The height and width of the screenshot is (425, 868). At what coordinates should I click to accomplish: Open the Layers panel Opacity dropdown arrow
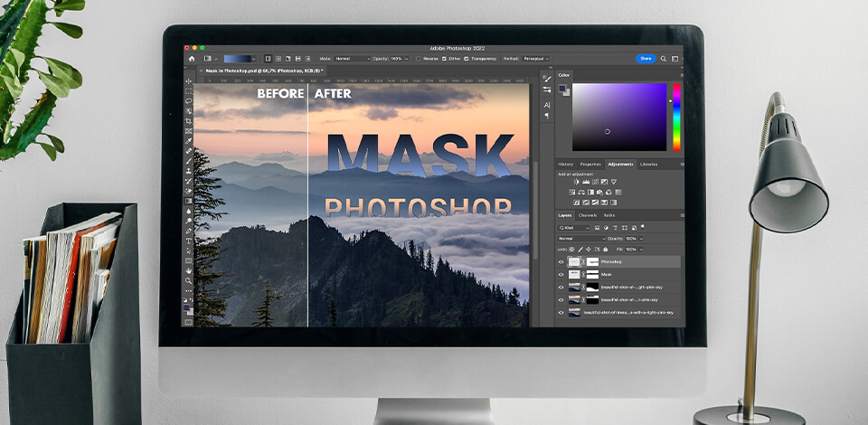click(641, 239)
